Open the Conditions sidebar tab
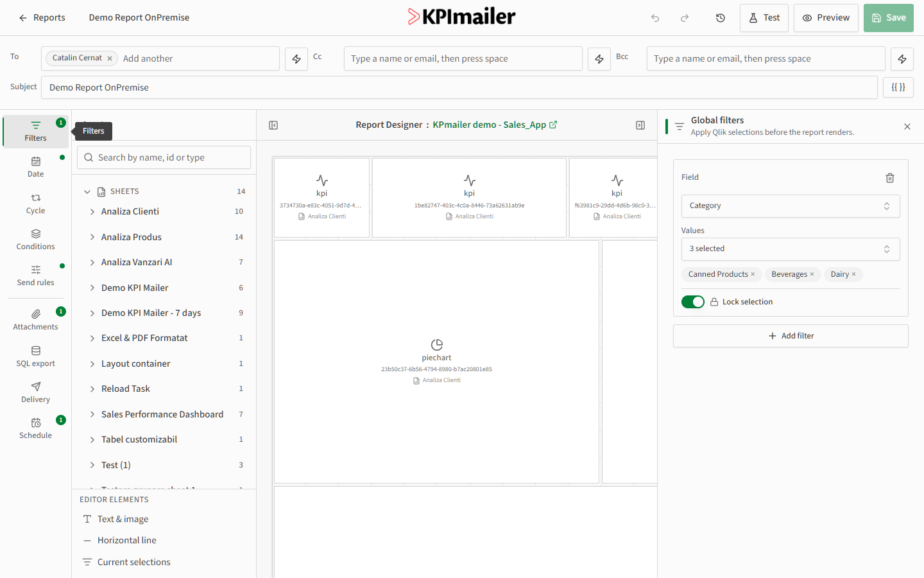Image resolution: width=924 pixels, height=578 pixels. (36, 240)
